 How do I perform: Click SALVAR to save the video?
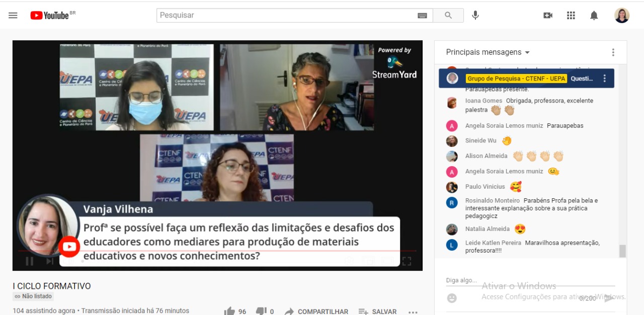point(377,311)
